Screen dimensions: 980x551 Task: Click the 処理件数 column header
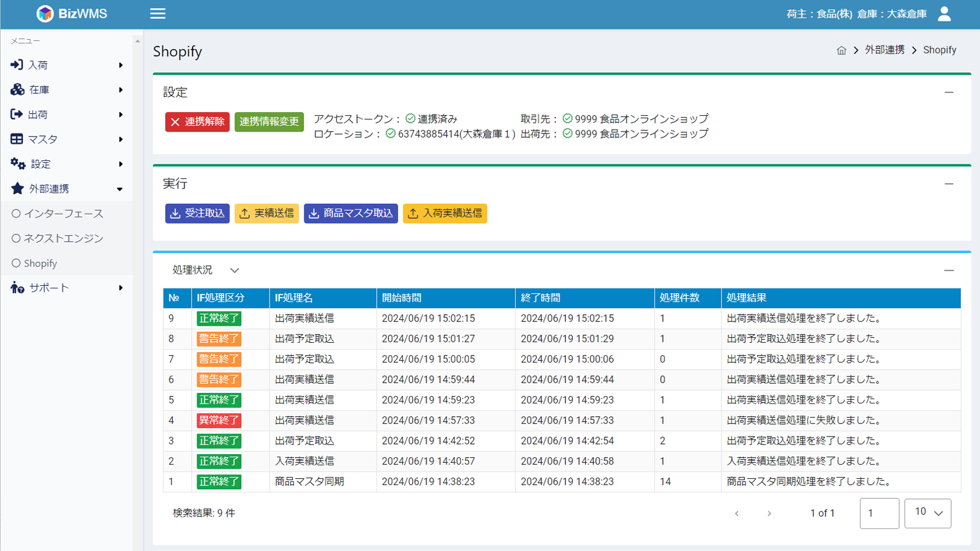[688, 298]
